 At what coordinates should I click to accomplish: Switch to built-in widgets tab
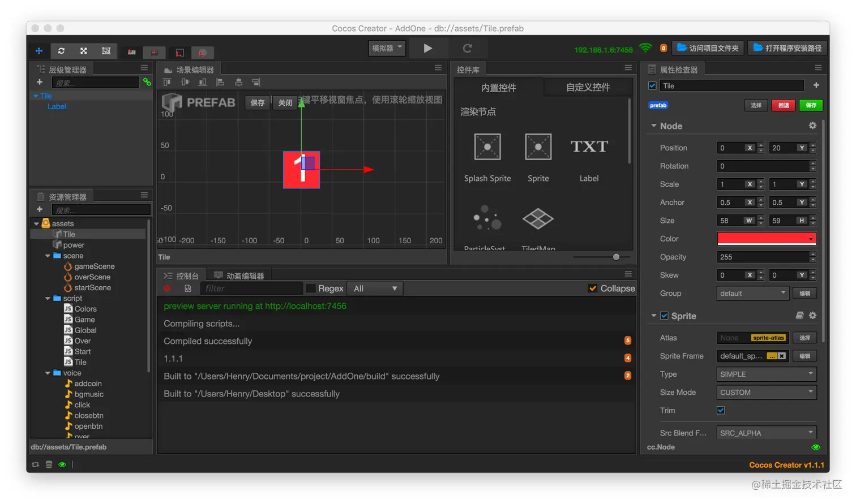click(x=498, y=88)
